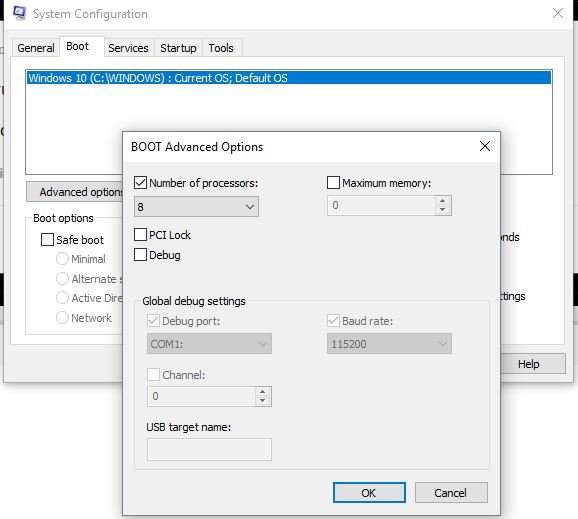Screen dimensions: 578x519
Task: Decrease Maximum memory with down arrow
Action: coord(442,210)
